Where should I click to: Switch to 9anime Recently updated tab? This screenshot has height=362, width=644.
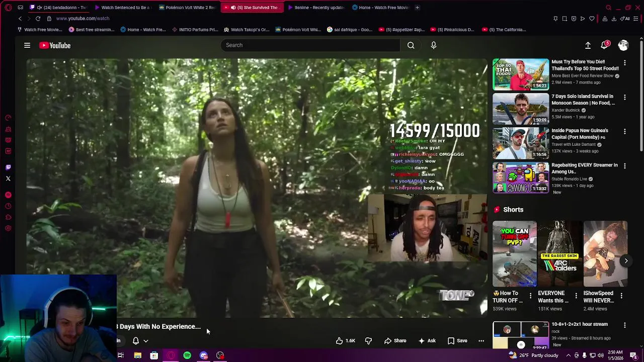click(x=315, y=8)
